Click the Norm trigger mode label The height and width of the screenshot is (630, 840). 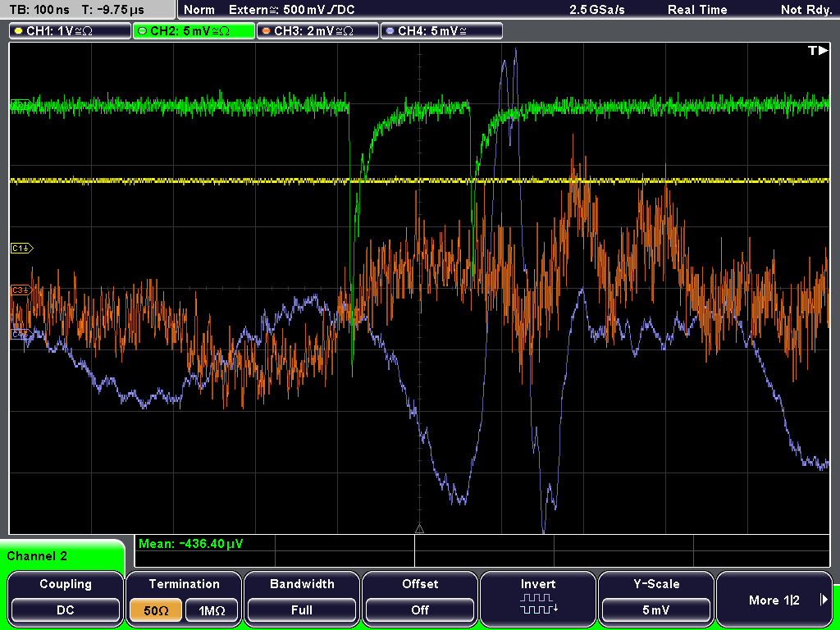(199, 10)
